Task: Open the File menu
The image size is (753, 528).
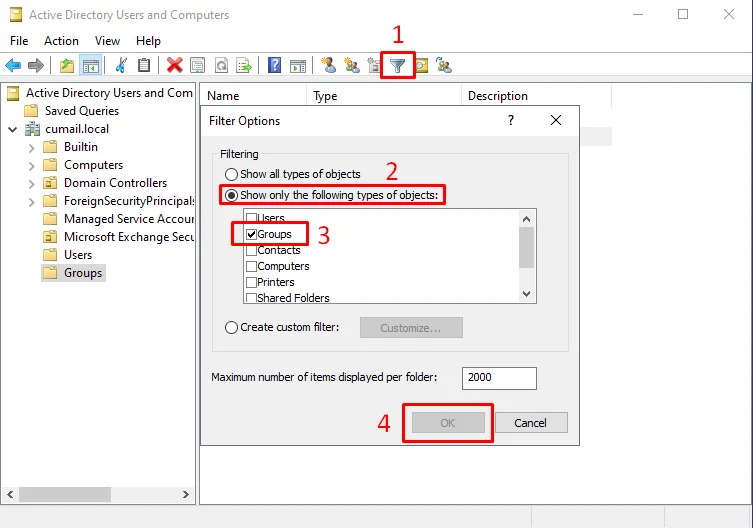Action: click(x=19, y=41)
